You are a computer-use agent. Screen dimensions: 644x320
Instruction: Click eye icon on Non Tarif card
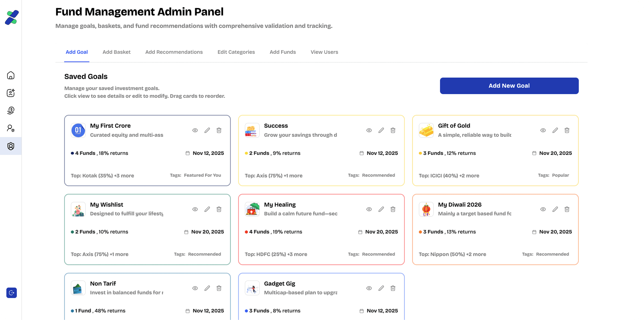coord(195,288)
